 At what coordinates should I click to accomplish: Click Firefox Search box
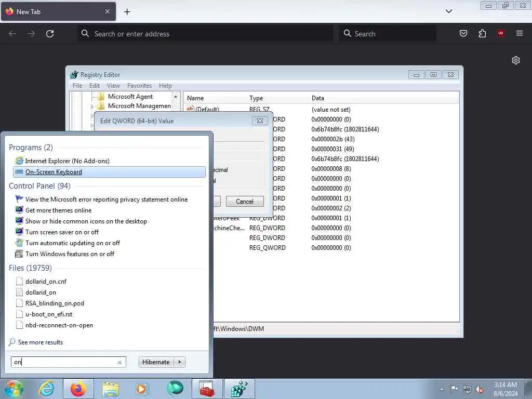388,34
